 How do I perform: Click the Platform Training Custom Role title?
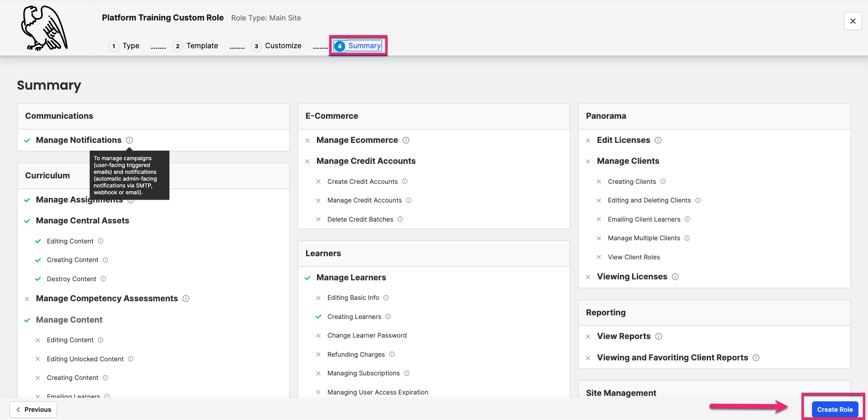click(x=163, y=18)
